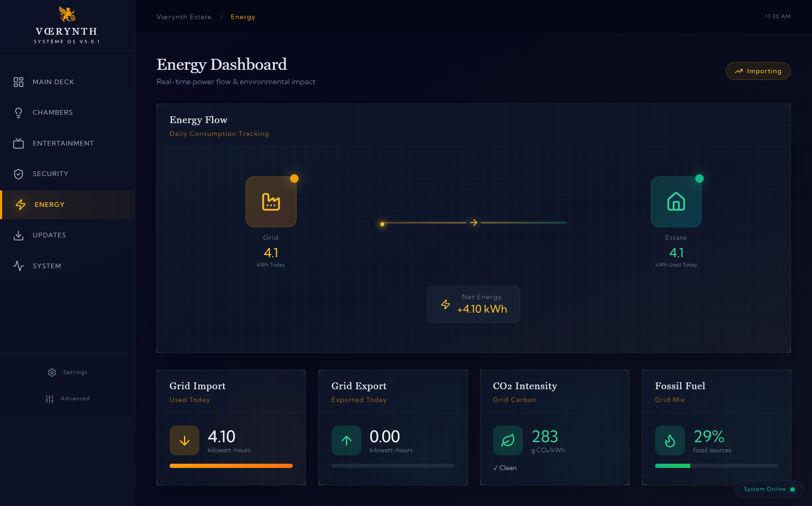812x506 pixels.
Task: Select Security in the sidebar
Action: (50, 174)
